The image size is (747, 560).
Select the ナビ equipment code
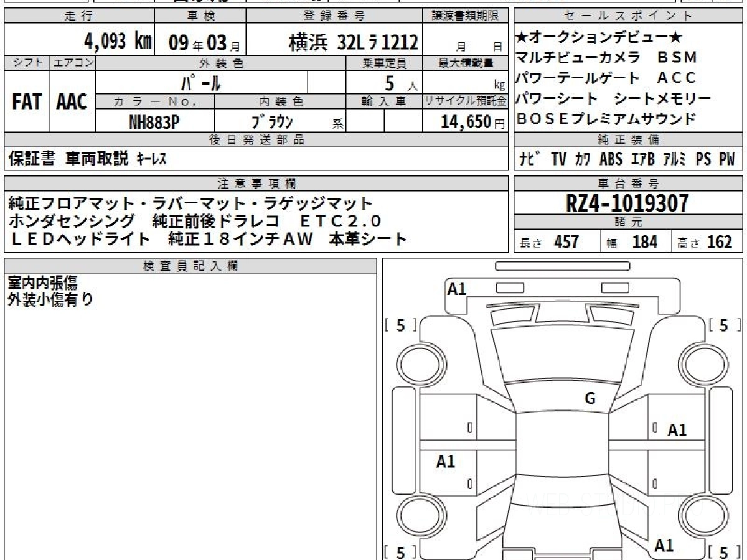click(x=529, y=159)
